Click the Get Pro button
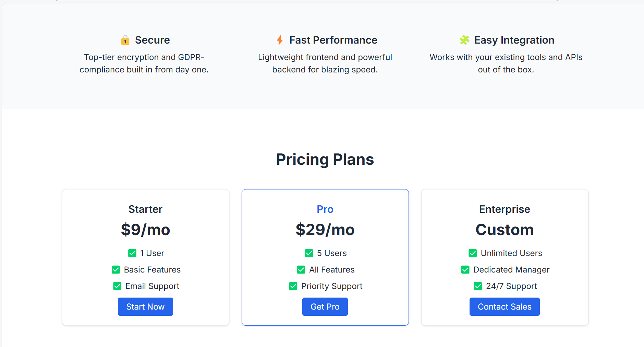This screenshot has width=644, height=347. pos(325,306)
